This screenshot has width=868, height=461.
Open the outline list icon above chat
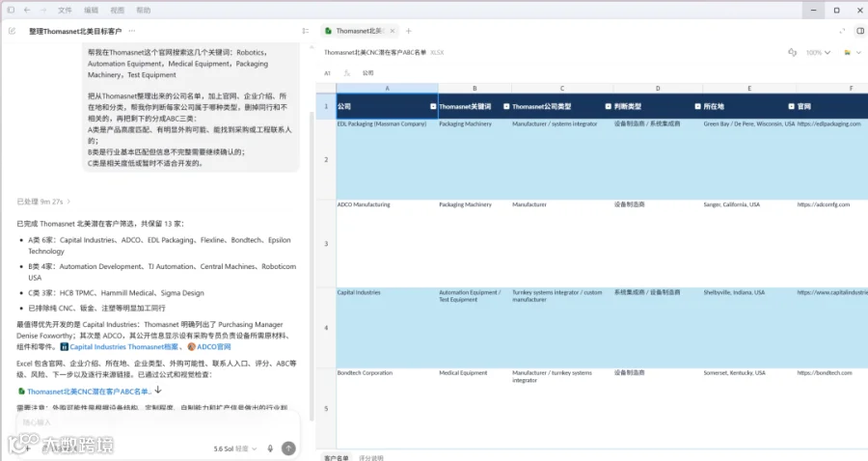pyautogui.click(x=306, y=31)
